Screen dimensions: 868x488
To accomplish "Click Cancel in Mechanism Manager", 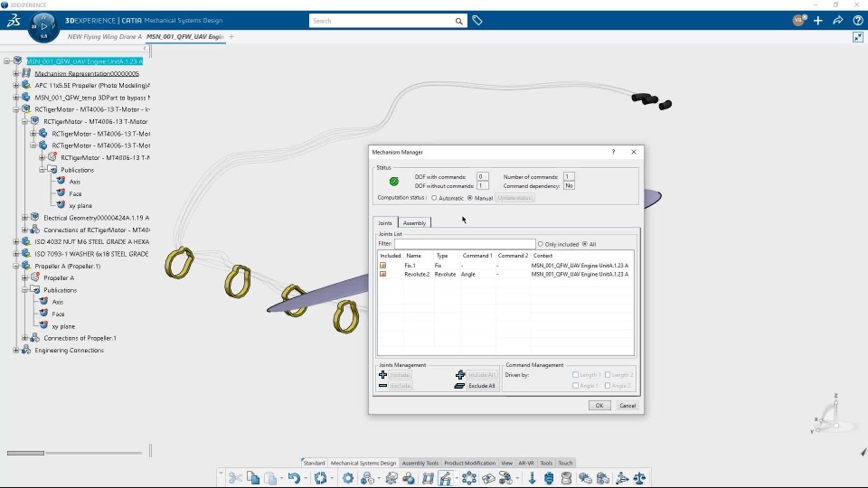I will point(627,406).
